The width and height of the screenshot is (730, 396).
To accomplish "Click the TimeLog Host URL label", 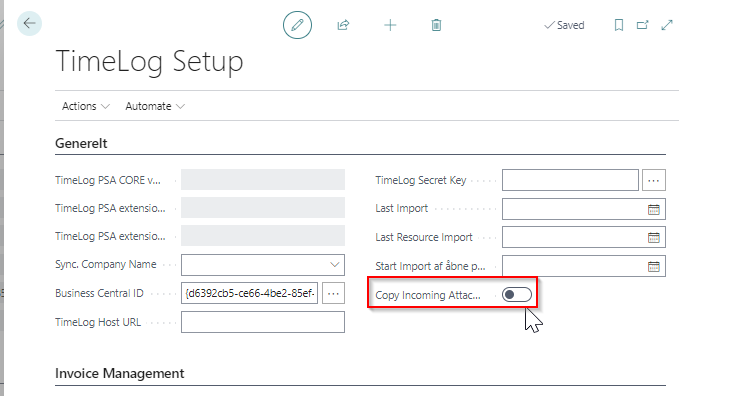I will click(98, 322).
